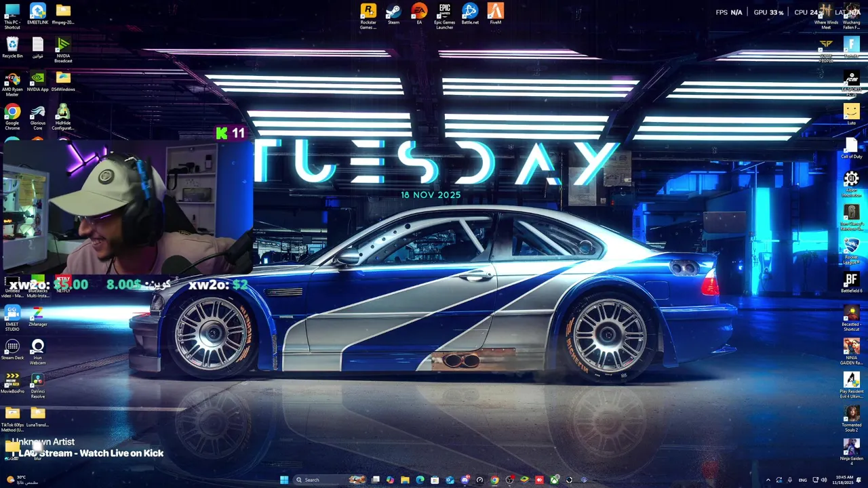Show hidden system tray icons
Screen dimensions: 868x488
[768, 480]
